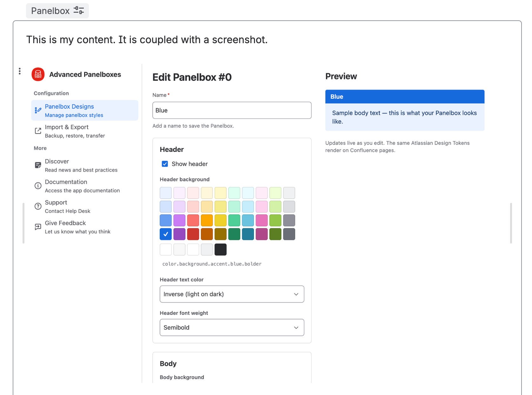Click the 'Edit Panelbox #0' heading

(192, 77)
